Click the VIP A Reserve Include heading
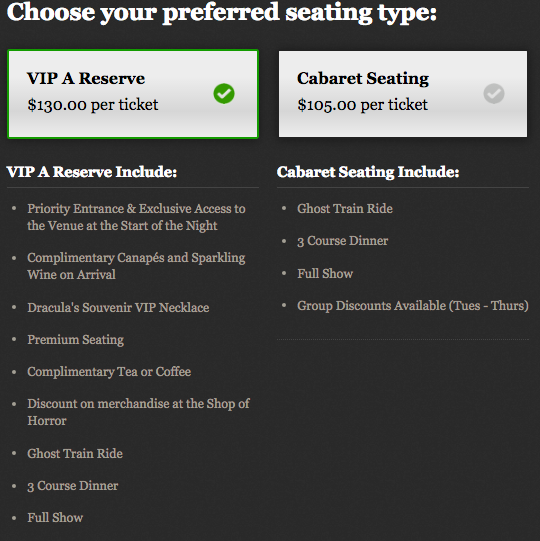 [92, 172]
